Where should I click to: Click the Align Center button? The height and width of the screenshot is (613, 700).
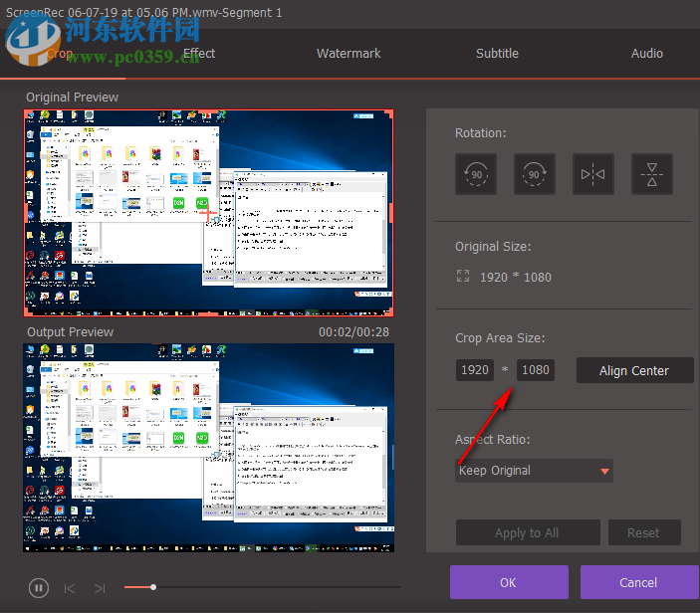634,370
